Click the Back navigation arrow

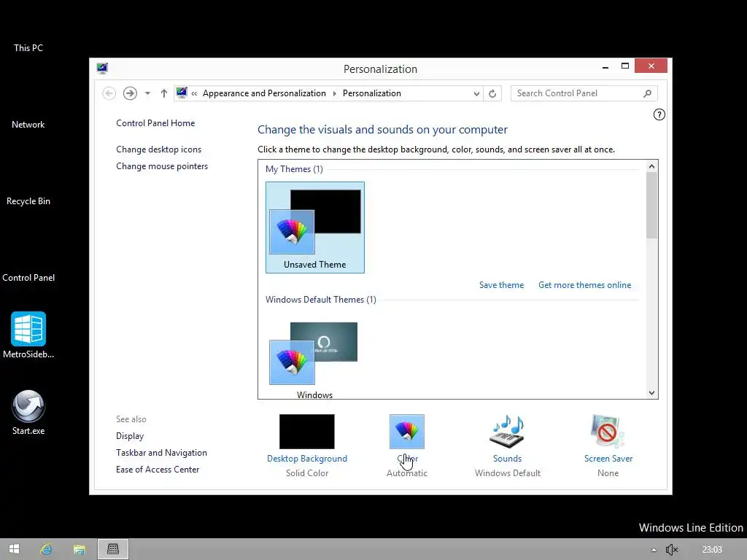[x=109, y=93]
